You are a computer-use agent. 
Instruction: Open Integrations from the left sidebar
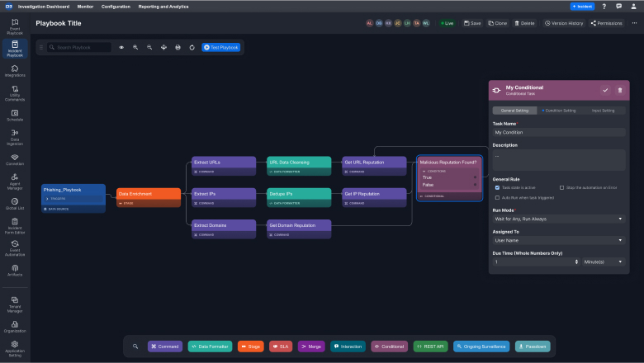pyautogui.click(x=15, y=72)
